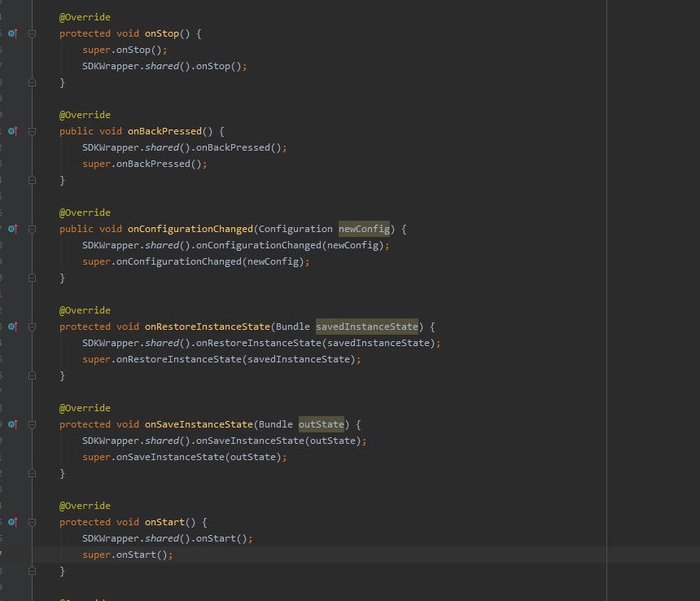This screenshot has height=601, width=700.
Task: Click the Bundle type in onRestoreInstanceState signature
Action: (293, 327)
